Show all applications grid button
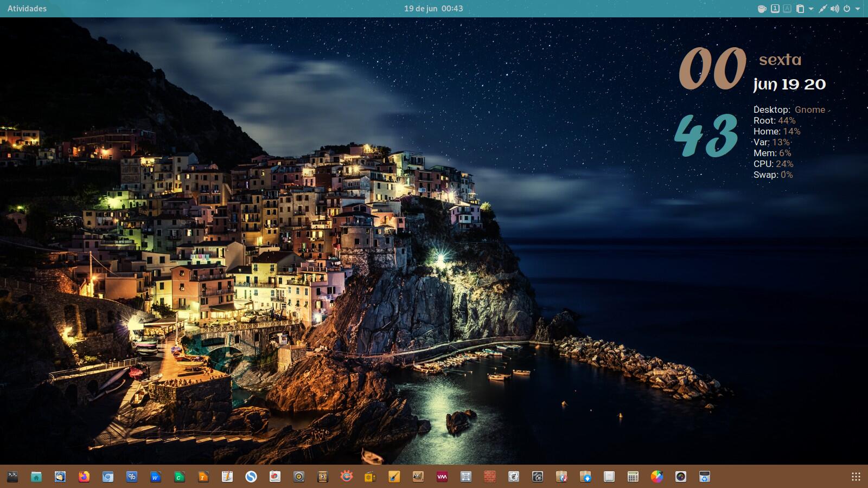 pyautogui.click(x=856, y=477)
